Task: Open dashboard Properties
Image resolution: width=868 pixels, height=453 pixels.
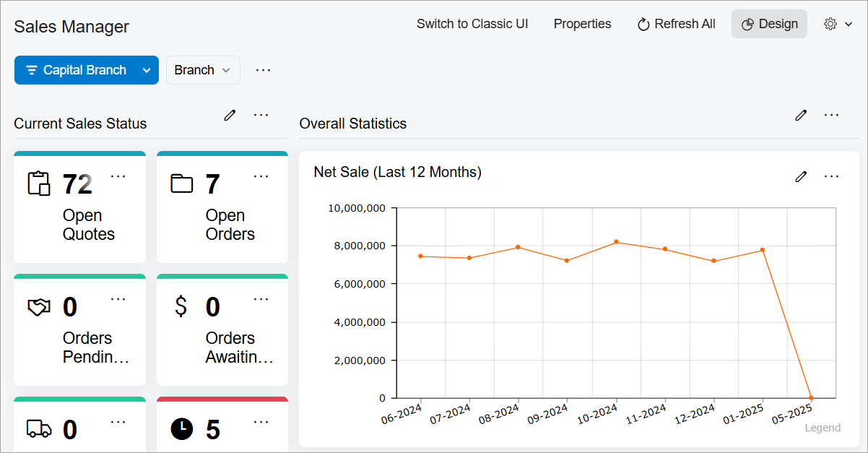Action: point(582,24)
